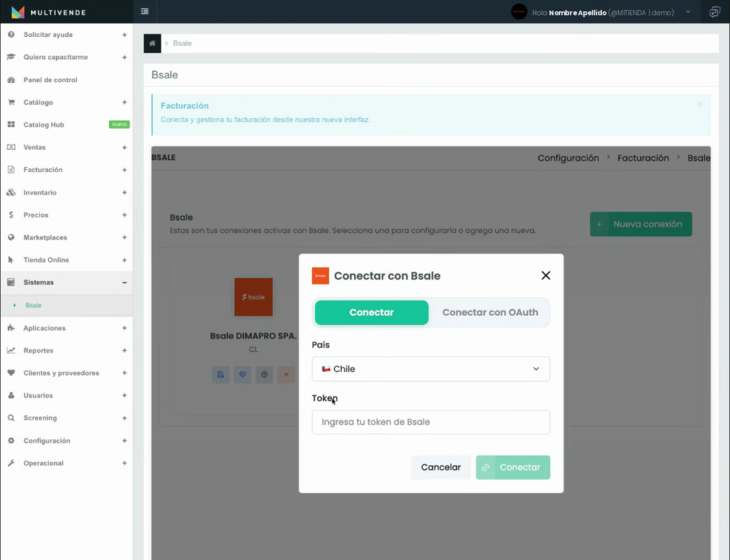The height and width of the screenshot is (560, 730).
Task: Click the document icon under Bsale DIMAPRO
Action: coord(221,374)
